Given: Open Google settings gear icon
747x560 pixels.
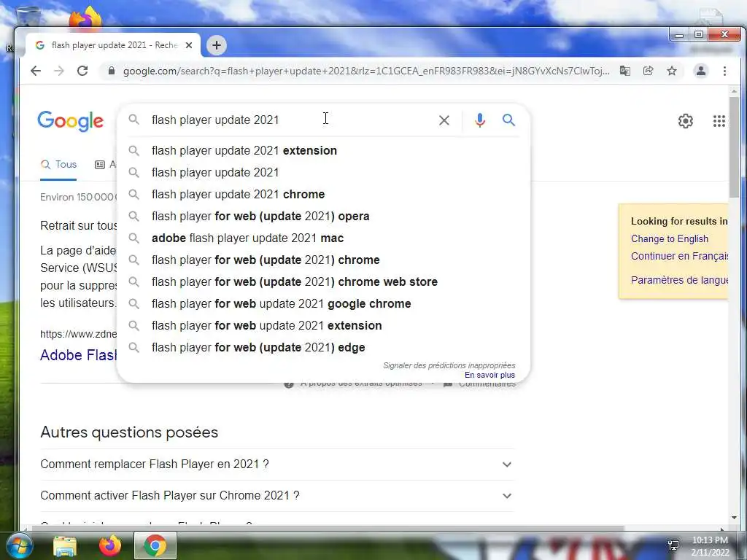Looking at the screenshot, I should (x=686, y=121).
